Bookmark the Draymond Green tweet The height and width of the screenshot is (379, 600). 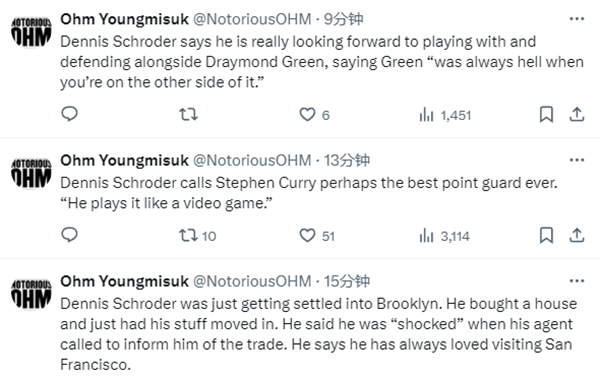pos(546,114)
